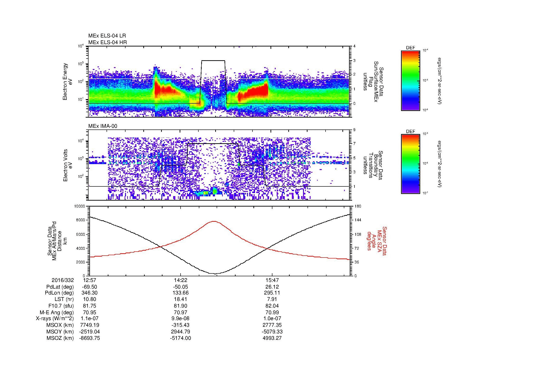Click the MSOZ value '4993.27'

coord(272,338)
